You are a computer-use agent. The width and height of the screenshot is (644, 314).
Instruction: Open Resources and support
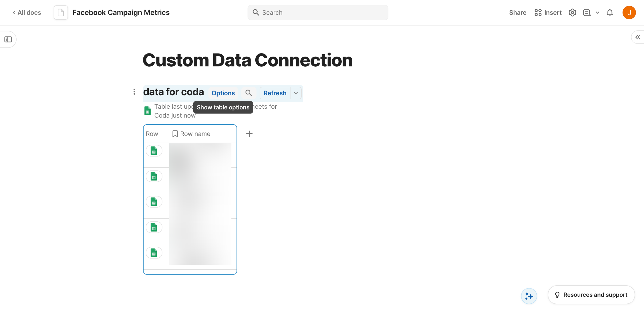coord(591,295)
